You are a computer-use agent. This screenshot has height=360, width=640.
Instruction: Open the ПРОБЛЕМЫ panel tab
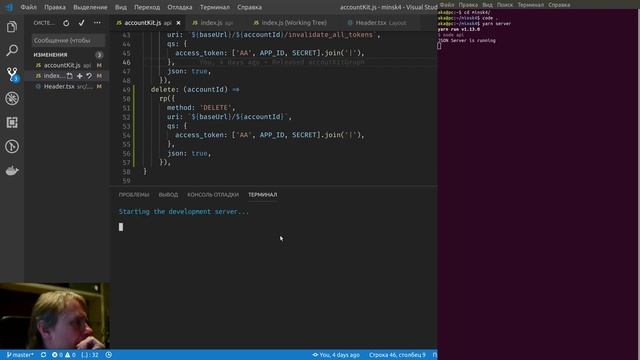pos(134,195)
